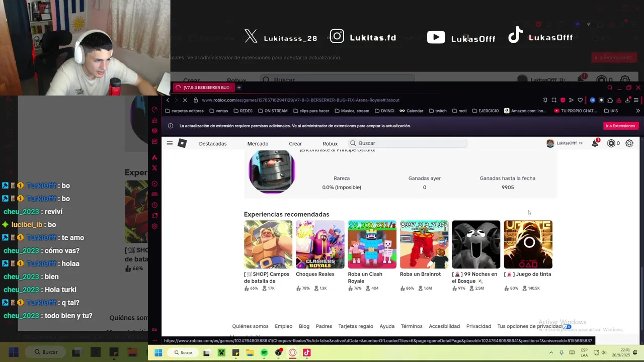This screenshot has height=362, width=644.
Task: Open the Accesibilidad footer link
Action: click(444, 326)
